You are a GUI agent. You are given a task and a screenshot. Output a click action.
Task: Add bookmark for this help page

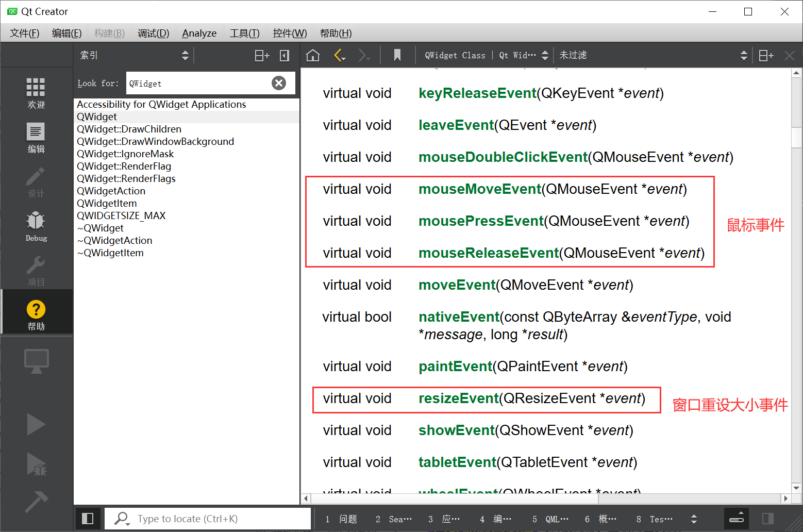click(397, 55)
